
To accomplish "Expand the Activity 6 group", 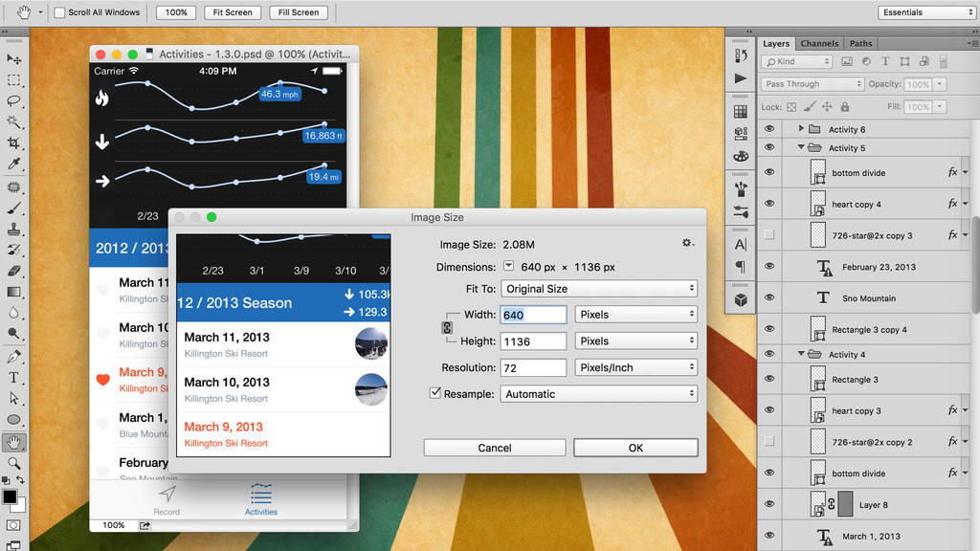I will pyautogui.click(x=801, y=129).
